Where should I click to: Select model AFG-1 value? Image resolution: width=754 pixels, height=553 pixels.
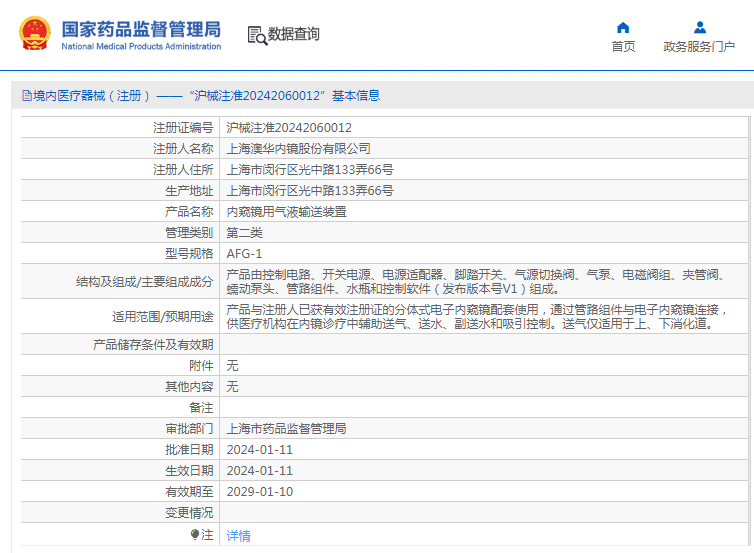point(244,253)
